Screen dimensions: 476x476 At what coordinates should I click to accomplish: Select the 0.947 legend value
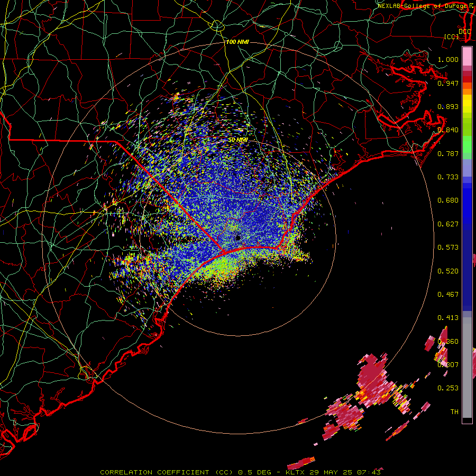tap(448, 83)
